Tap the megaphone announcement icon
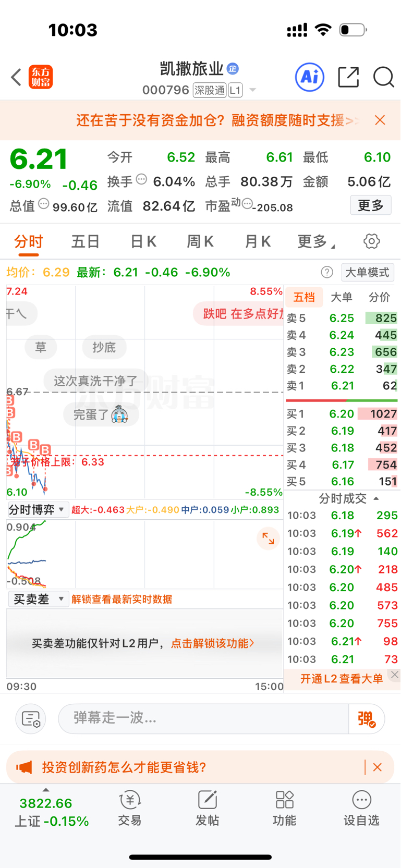 coord(23,767)
